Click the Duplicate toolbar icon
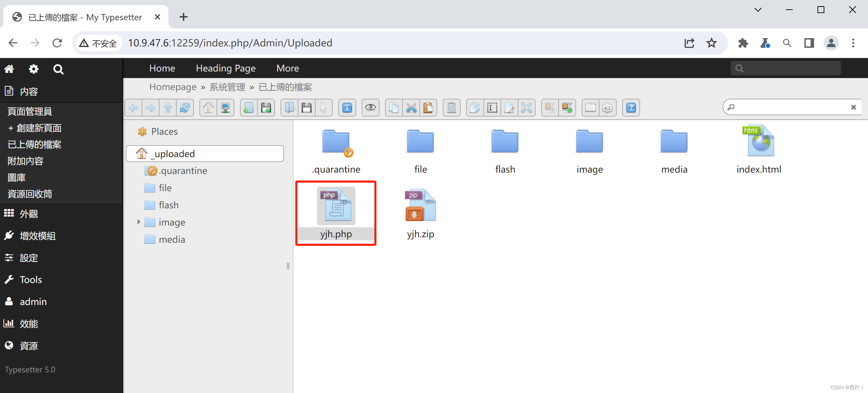 (475, 108)
